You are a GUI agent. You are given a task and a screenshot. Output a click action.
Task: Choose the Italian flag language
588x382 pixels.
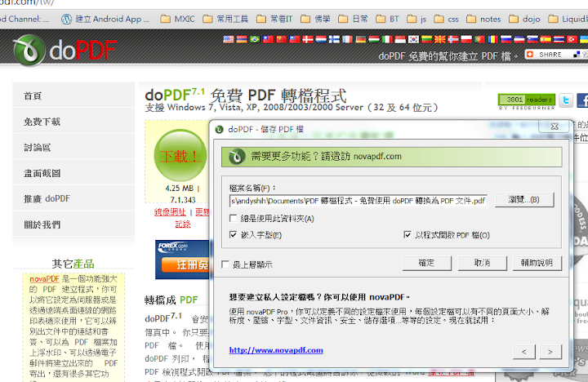pos(387,39)
